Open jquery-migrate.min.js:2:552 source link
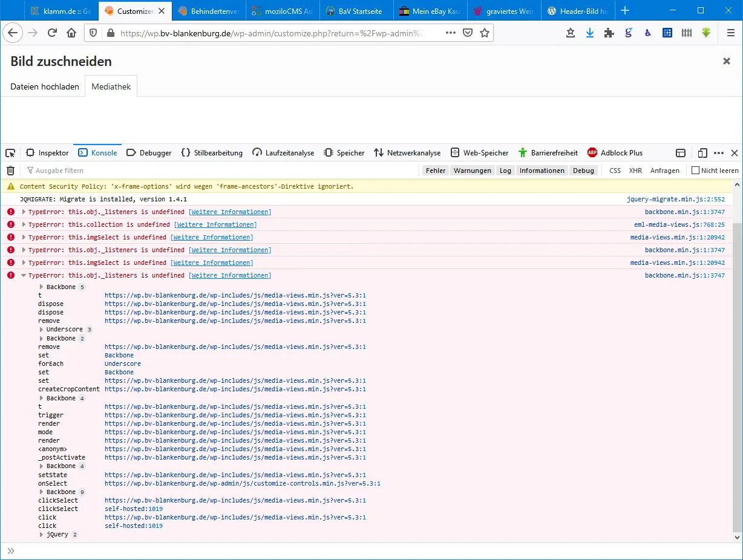The image size is (743, 560). coord(676,199)
